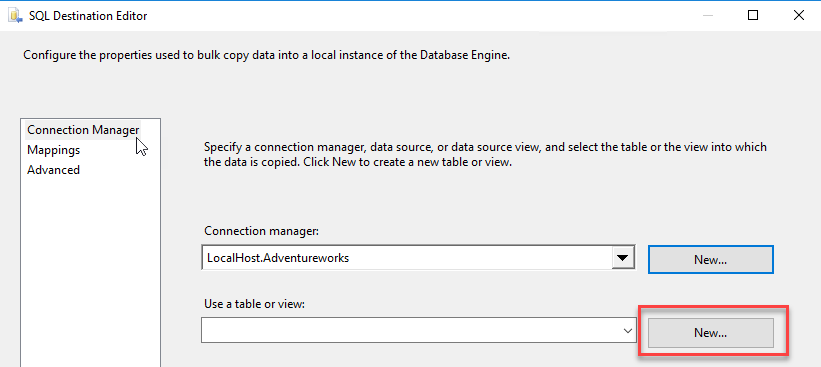The width and height of the screenshot is (821, 367).
Task: Click the SQL Destination Editor title icon
Action: click(x=14, y=16)
